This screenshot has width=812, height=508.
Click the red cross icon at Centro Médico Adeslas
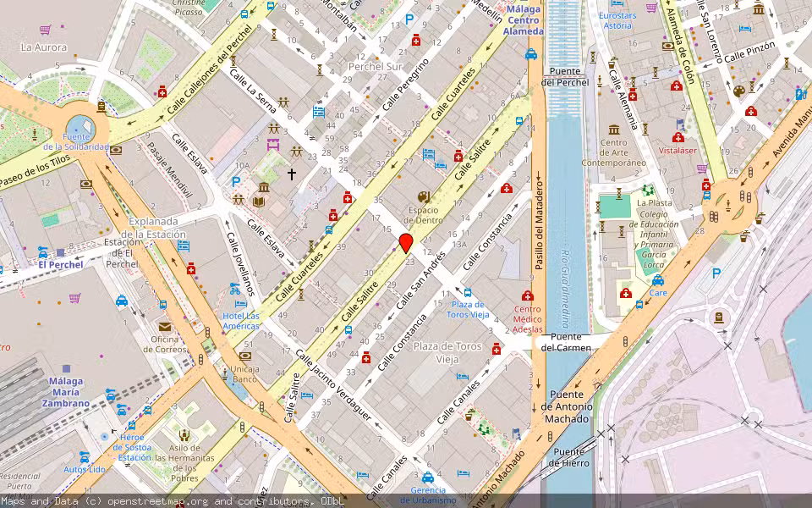(527, 295)
